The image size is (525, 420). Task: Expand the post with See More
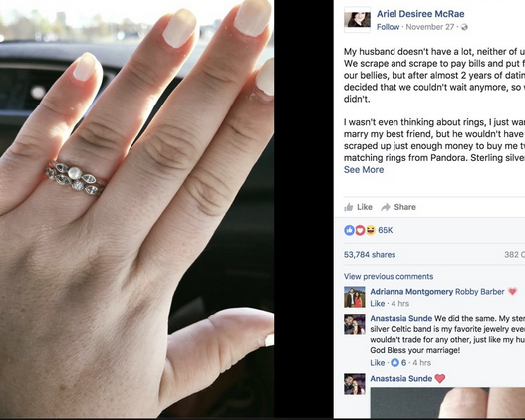[364, 170]
